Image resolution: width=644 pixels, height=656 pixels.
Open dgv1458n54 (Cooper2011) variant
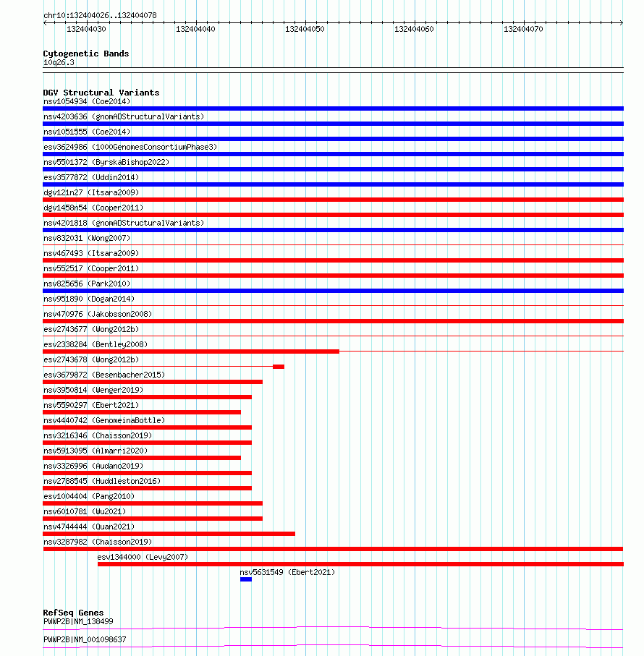(93, 208)
